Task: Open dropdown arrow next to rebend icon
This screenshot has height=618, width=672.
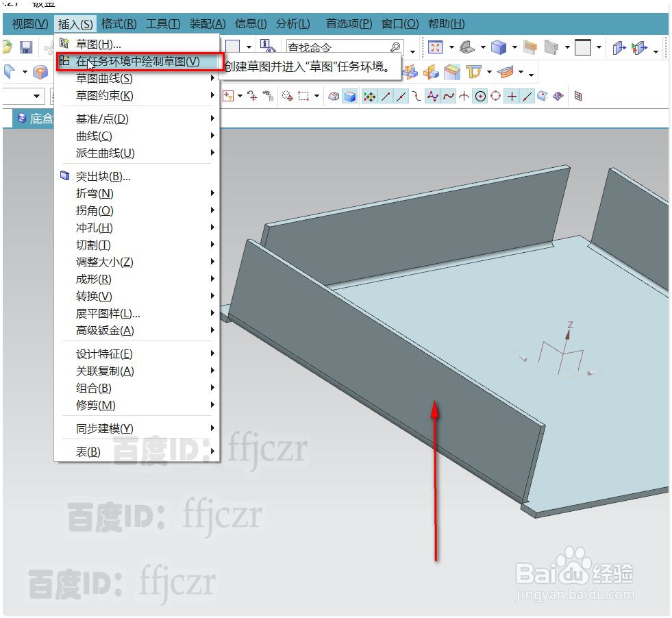Action: point(489,72)
